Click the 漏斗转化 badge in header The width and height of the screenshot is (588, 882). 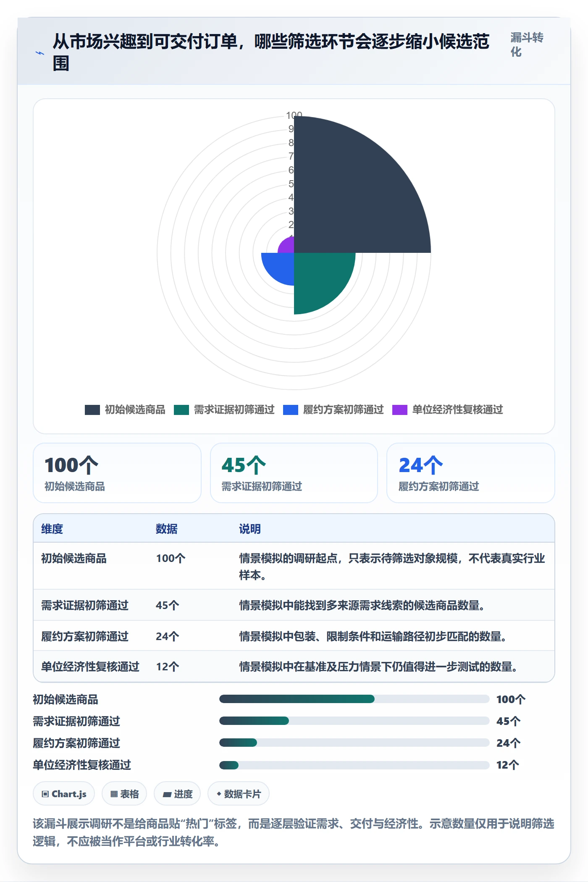527,45
